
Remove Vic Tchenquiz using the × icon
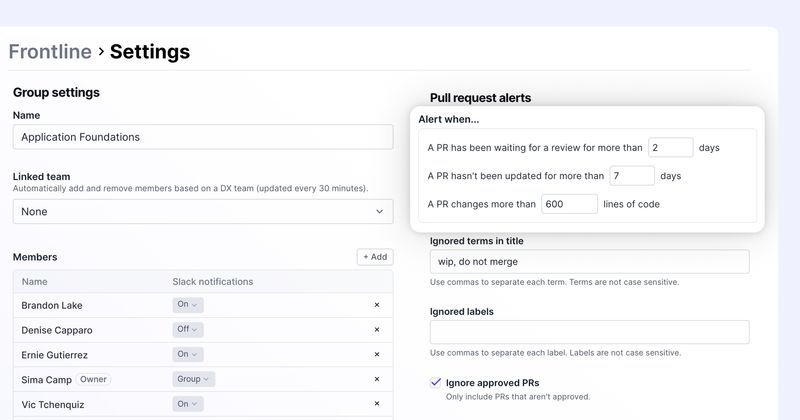[377, 404]
